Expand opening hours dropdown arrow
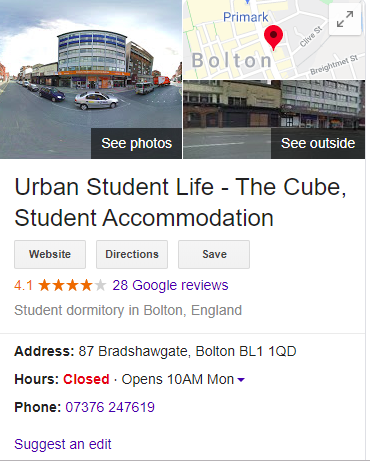Screen dimensions: 370x463 241,380
